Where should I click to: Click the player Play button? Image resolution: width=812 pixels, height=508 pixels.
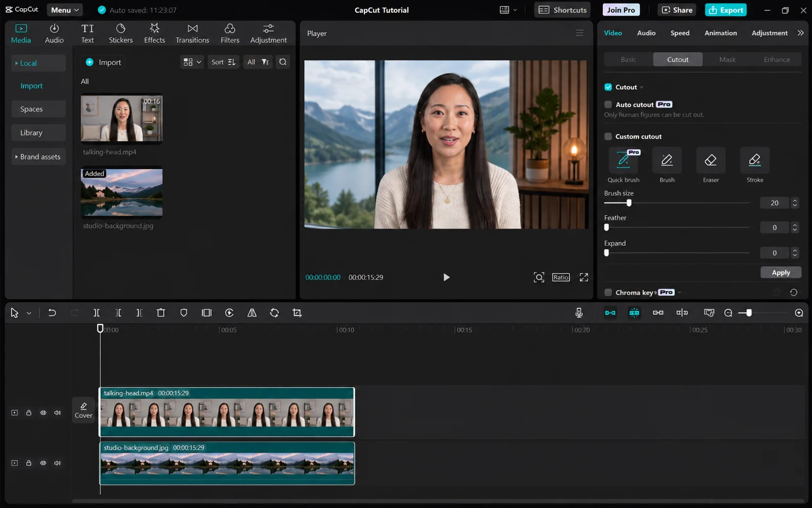446,277
